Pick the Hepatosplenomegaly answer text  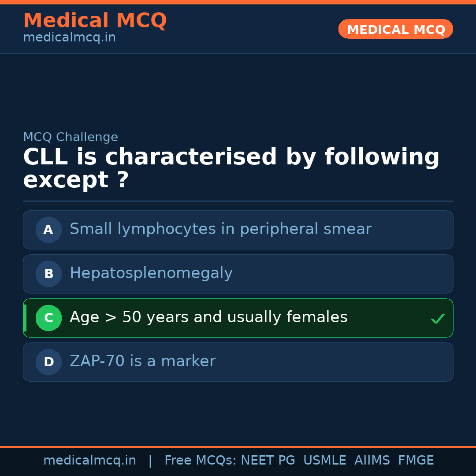(151, 273)
